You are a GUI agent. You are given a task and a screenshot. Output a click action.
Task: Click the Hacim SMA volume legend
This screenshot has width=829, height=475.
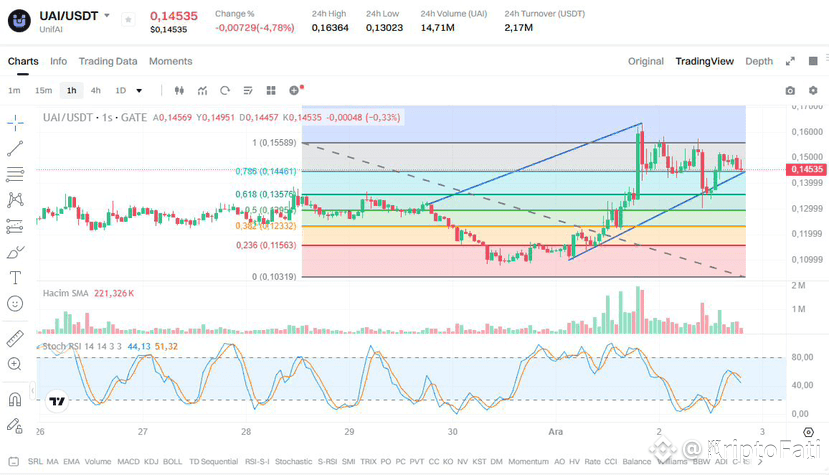[66, 293]
